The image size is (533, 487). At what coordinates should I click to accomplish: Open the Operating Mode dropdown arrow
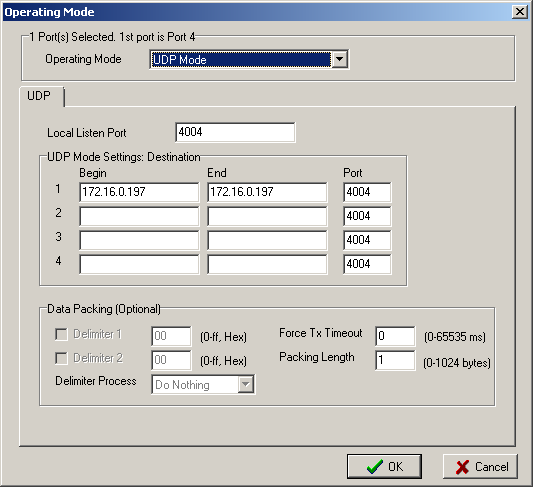point(339,60)
